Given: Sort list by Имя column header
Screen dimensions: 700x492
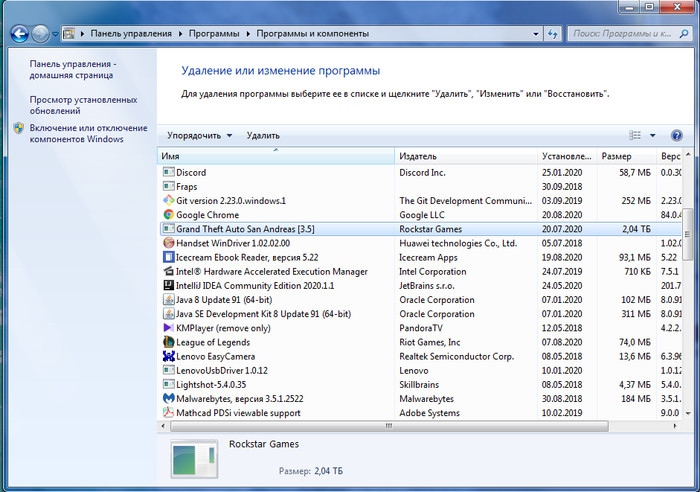Looking at the screenshot, I should [276, 157].
